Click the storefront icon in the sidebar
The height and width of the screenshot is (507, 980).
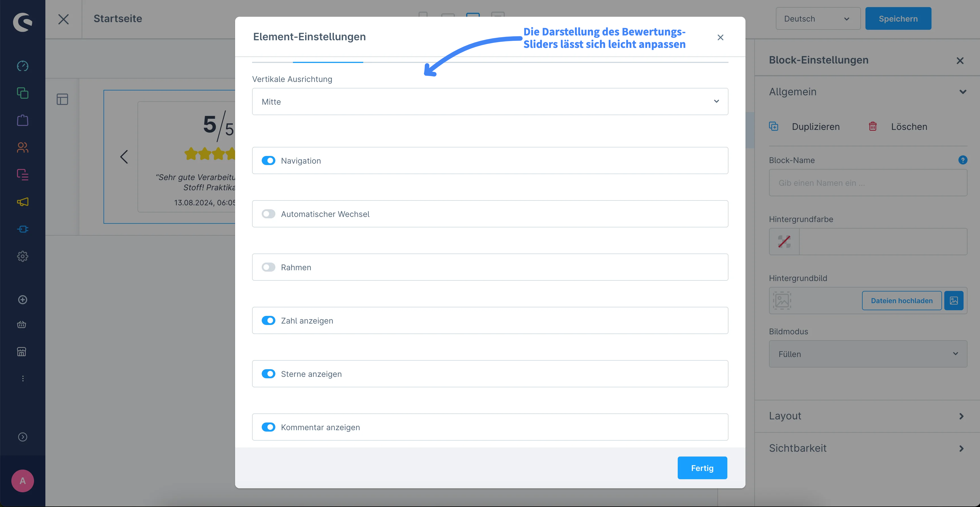pyautogui.click(x=22, y=351)
